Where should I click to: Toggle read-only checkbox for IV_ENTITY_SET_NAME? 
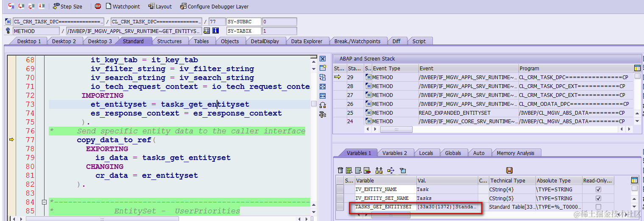click(x=598, y=198)
